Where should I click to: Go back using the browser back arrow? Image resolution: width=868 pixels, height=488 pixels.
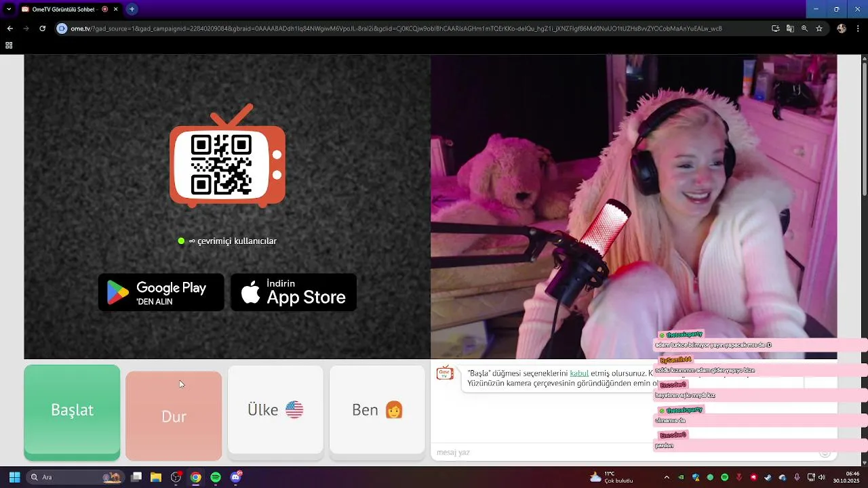click(x=9, y=28)
